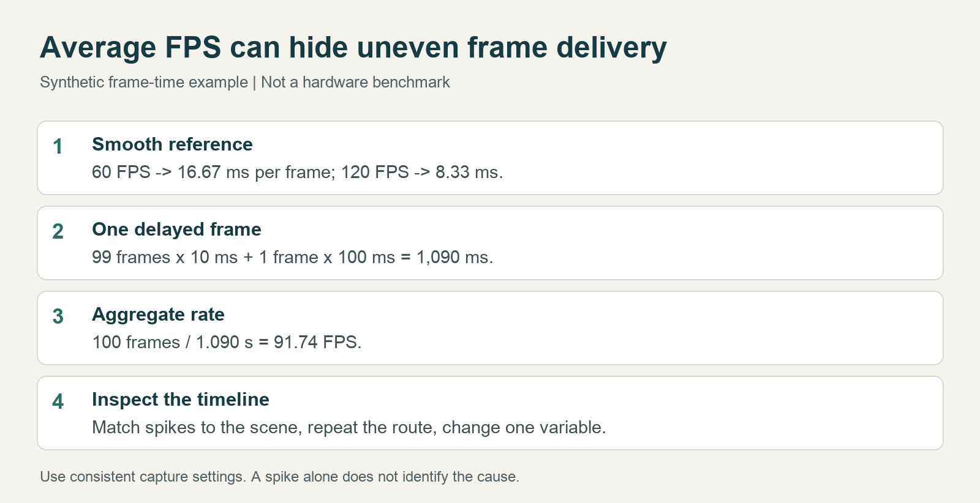Select the subtitle 'Synthetic frame-time example'

tap(144, 83)
